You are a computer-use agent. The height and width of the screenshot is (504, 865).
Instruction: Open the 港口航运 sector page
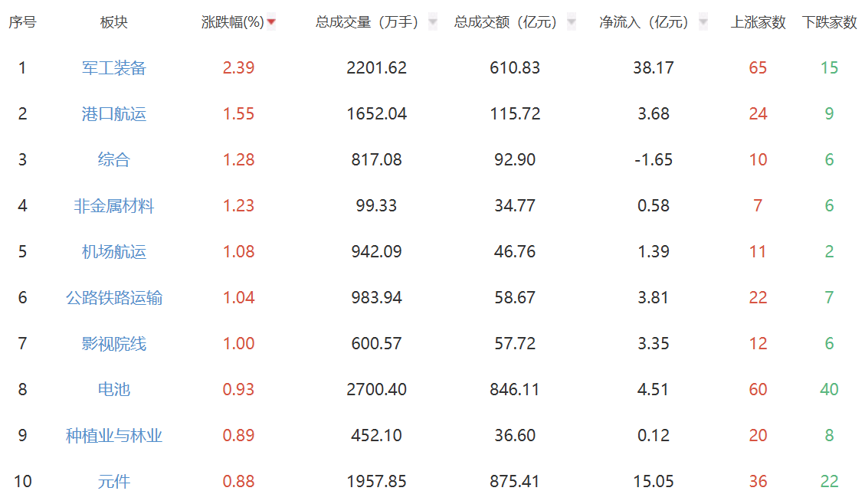tap(114, 114)
